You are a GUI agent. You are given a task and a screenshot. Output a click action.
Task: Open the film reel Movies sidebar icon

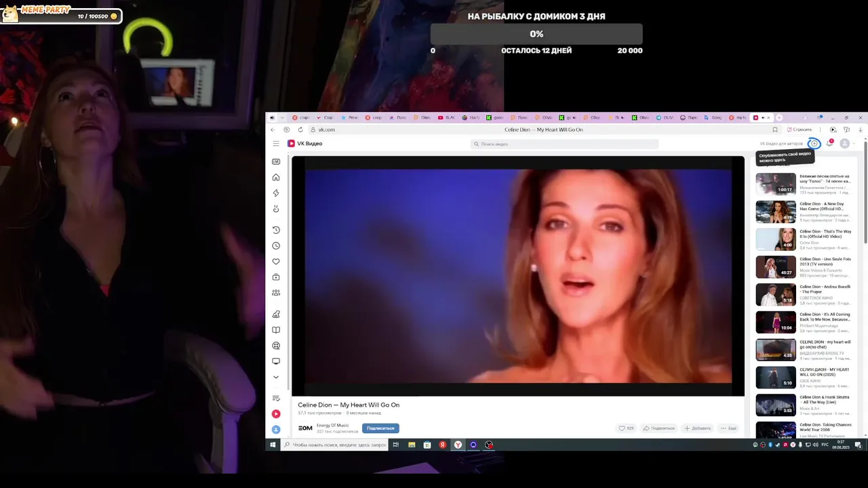[276, 346]
